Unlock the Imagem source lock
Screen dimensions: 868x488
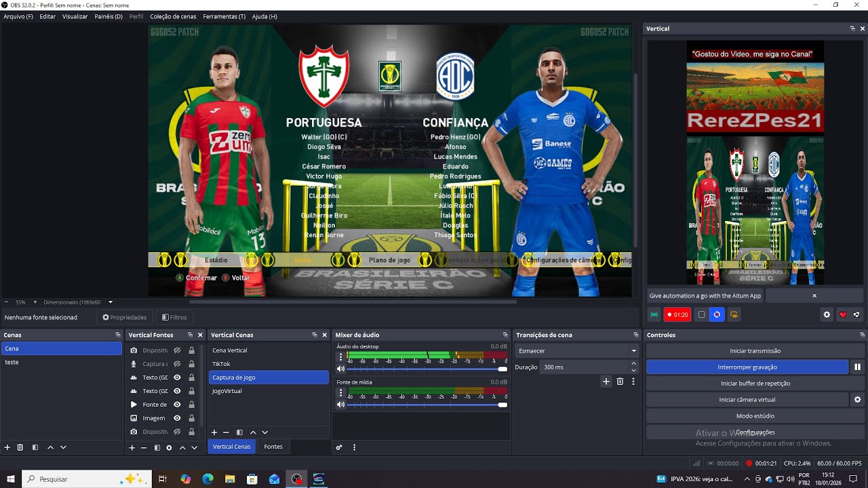(x=191, y=418)
